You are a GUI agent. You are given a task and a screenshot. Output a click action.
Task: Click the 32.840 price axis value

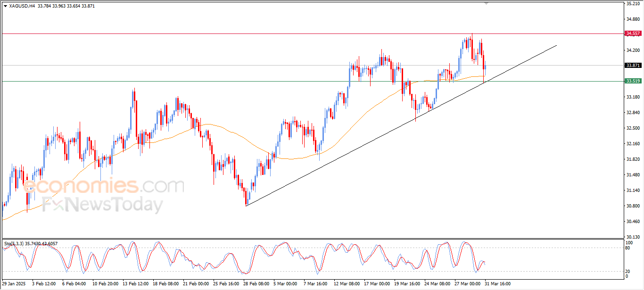(x=633, y=113)
